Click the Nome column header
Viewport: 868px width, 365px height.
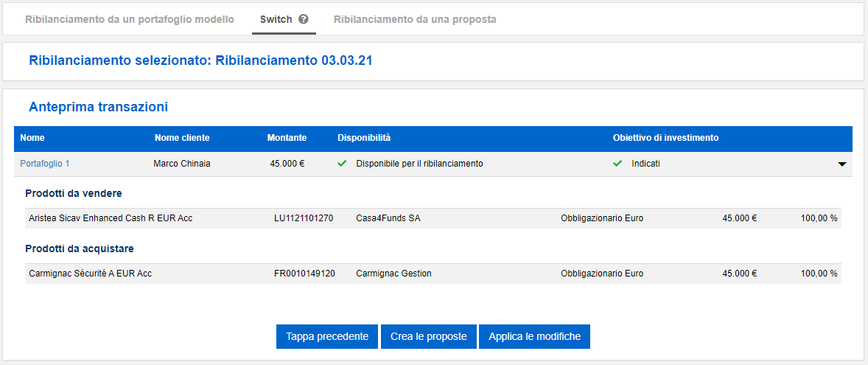point(32,138)
